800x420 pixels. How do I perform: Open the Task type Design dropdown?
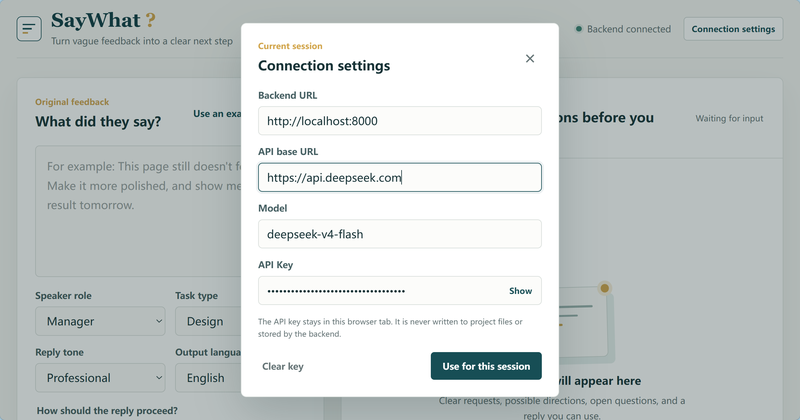point(208,321)
